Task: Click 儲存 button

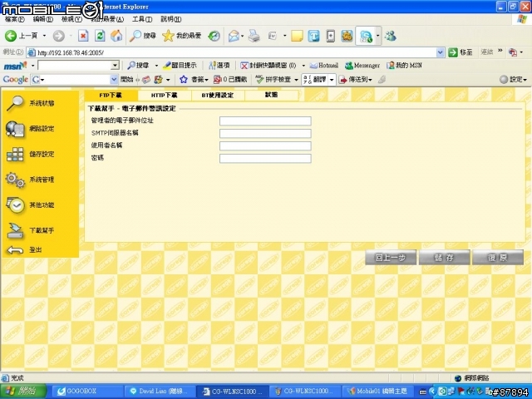Action: pos(444,258)
